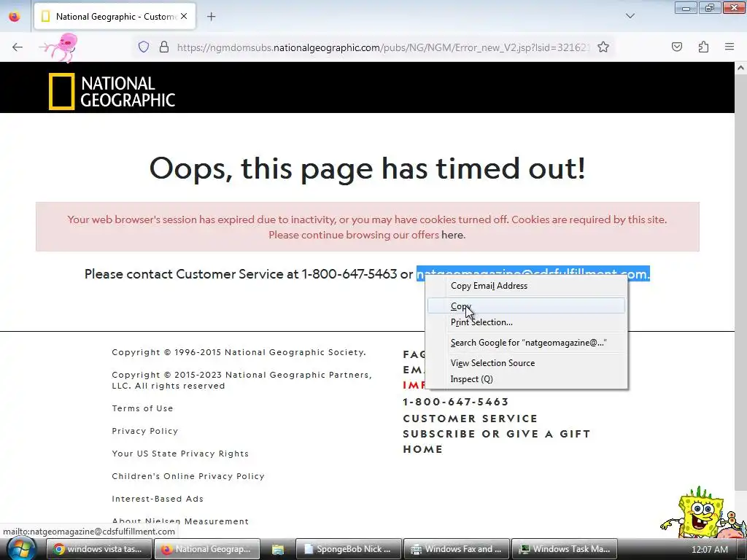Screen dimensions: 747x560
Task: Open Firefox hamburger application menu
Action: click(x=729, y=47)
